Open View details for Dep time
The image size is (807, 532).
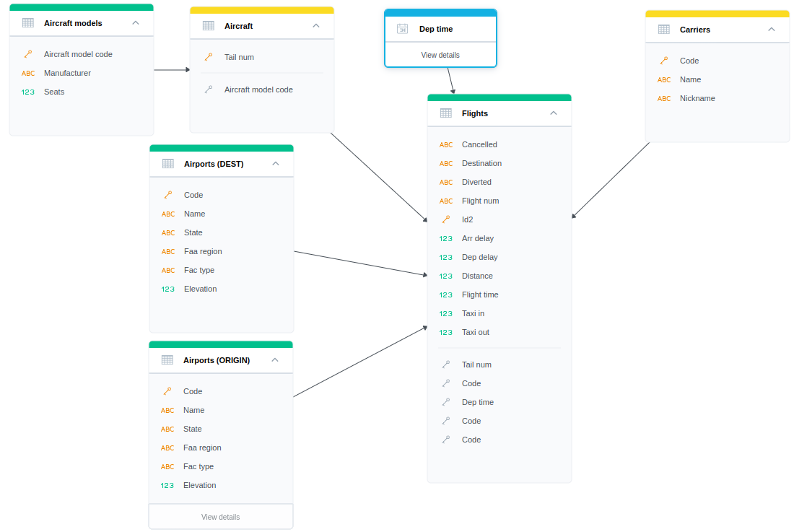(x=440, y=55)
